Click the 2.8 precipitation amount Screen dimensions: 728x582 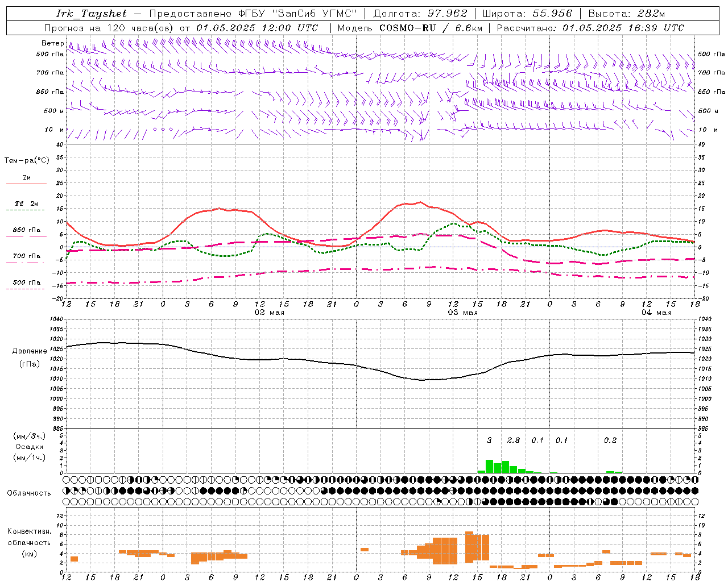(513, 440)
